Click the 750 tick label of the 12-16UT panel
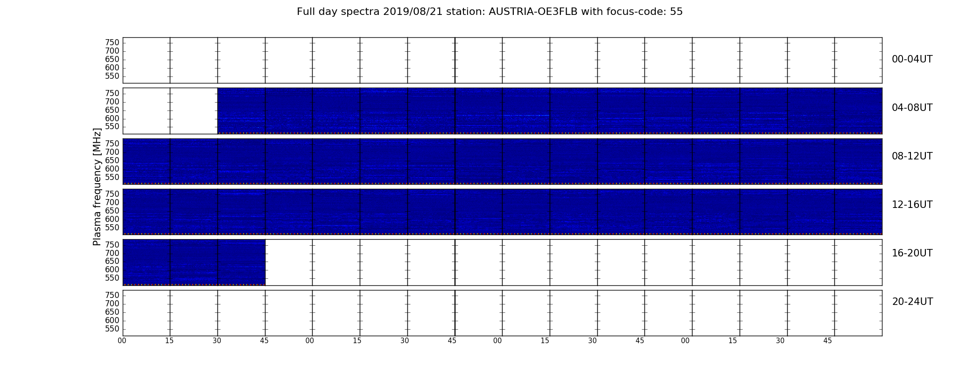Screen dimensions: 980x373 [x=112, y=194]
